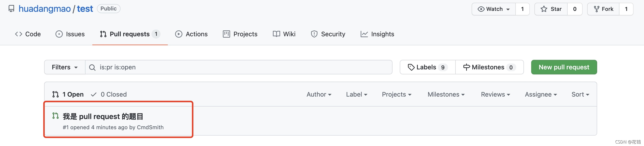
Task: Click the eye icon on Watch button
Action: [481, 9]
